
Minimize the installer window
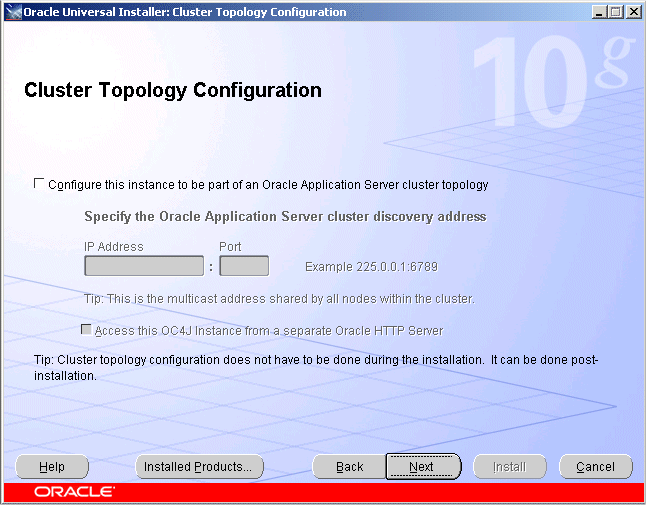point(599,12)
